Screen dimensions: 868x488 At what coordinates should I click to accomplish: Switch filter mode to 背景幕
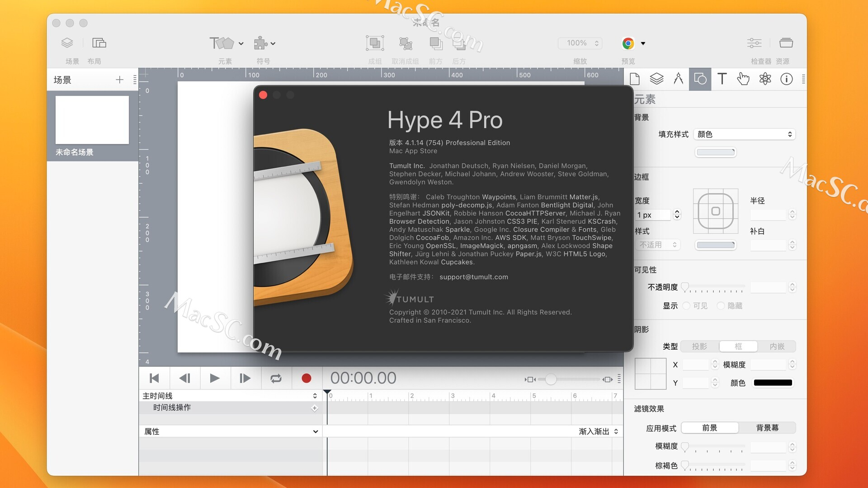(x=768, y=427)
